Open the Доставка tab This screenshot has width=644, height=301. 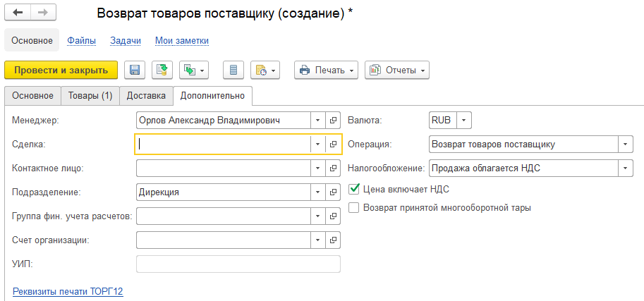[146, 96]
